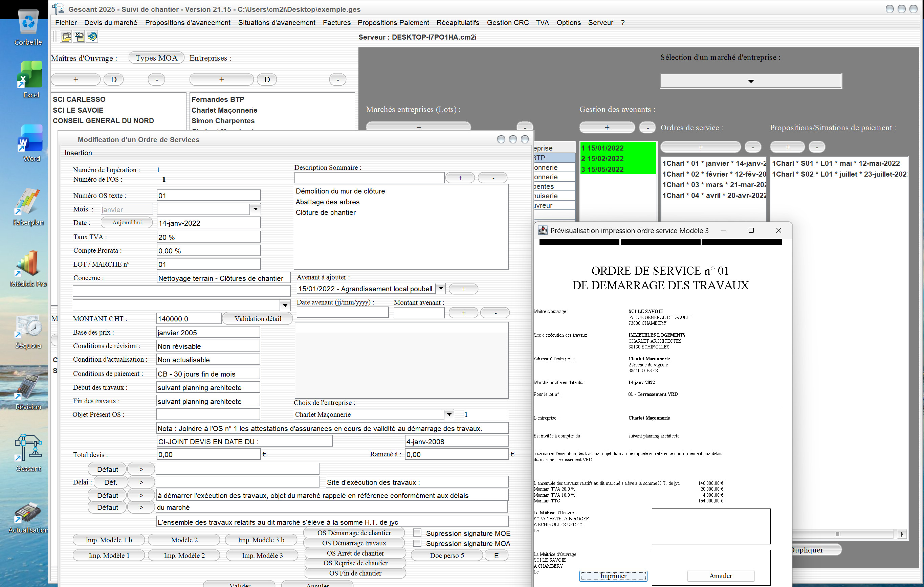Viewport: 924px width, 587px height.
Task: Click the Imprimer button in preview
Action: point(613,575)
